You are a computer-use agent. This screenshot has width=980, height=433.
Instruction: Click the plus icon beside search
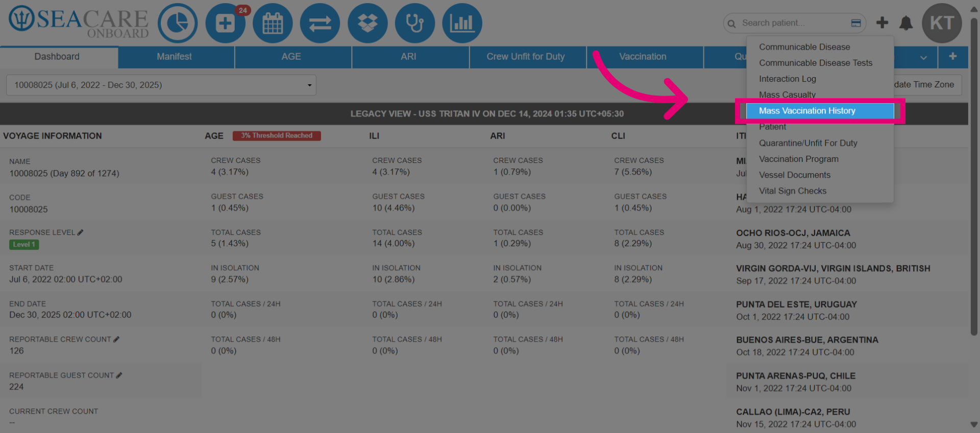882,22
